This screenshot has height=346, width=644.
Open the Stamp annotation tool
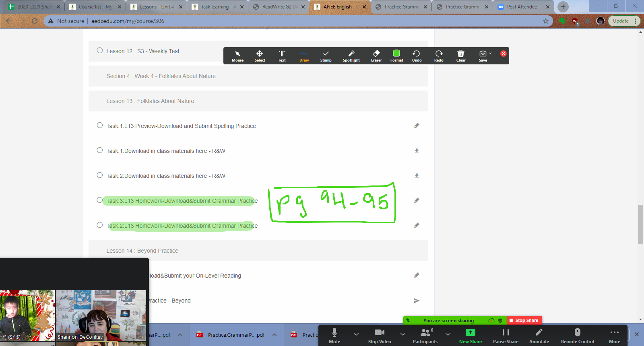pyautogui.click(x=326, y=56)
